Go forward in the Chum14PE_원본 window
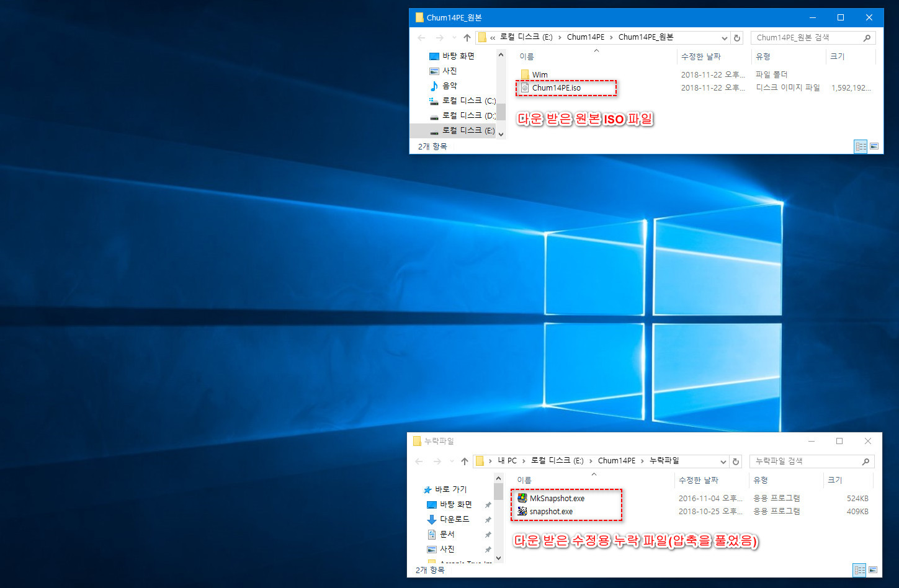Screen dimensions: 899x588 pyautogui.click(x=440, y=38)
